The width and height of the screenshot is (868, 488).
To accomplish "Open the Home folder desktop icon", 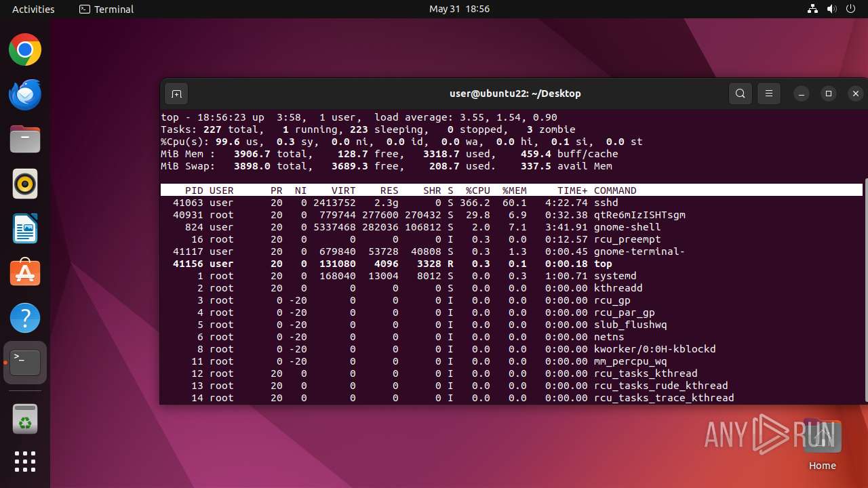I will click(x=823, y=445).
